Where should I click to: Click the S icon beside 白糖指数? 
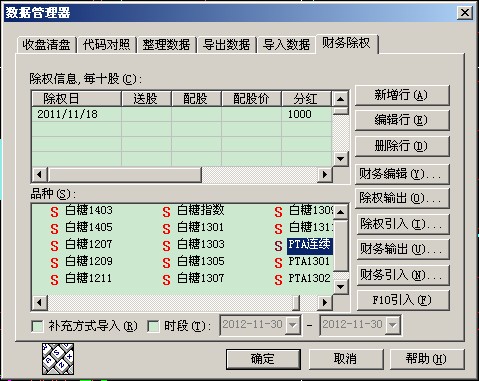click(x=166, y=212)
